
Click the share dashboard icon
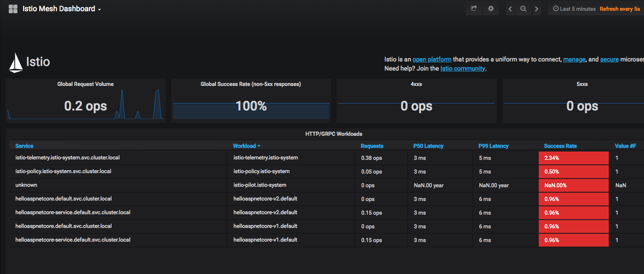474,9
